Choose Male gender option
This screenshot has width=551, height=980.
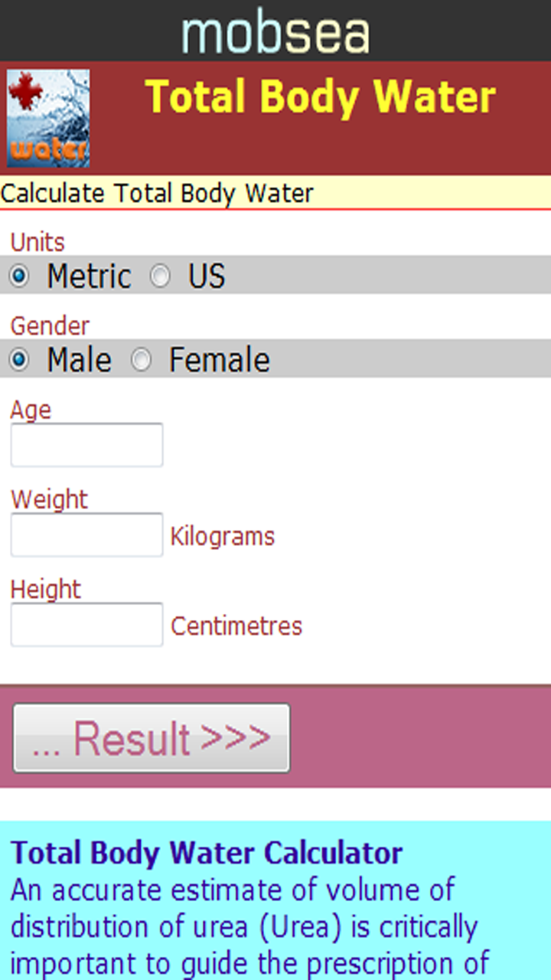(x=18, y=359)
